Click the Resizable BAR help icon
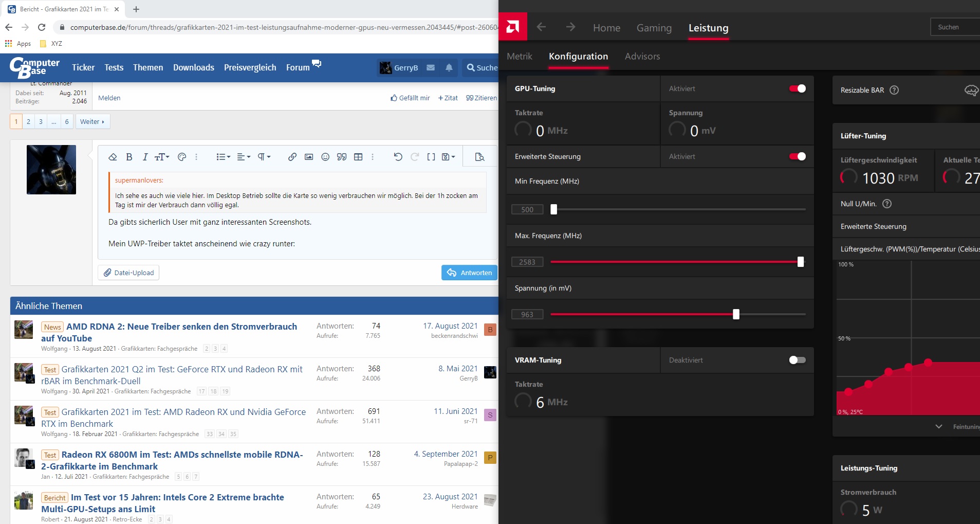Image resolution: width=980 pixels, height=524 pixels. click(894, 90)
